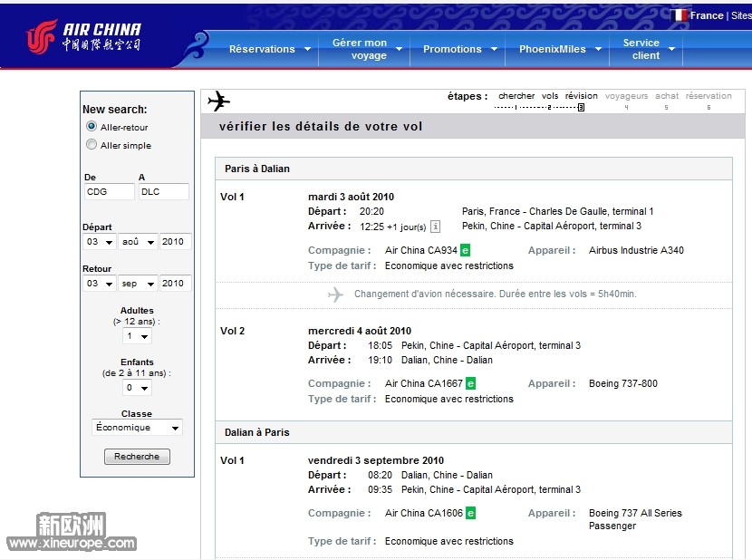Screen dimensions: 752x560
Task: Click the grey plane-change connection icon
Action: point(336,294)
